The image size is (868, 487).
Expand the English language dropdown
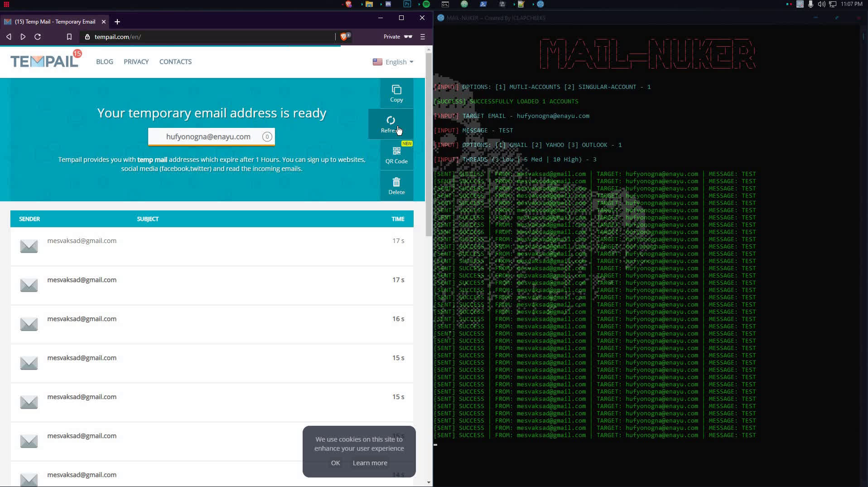[x=393, y=62]
